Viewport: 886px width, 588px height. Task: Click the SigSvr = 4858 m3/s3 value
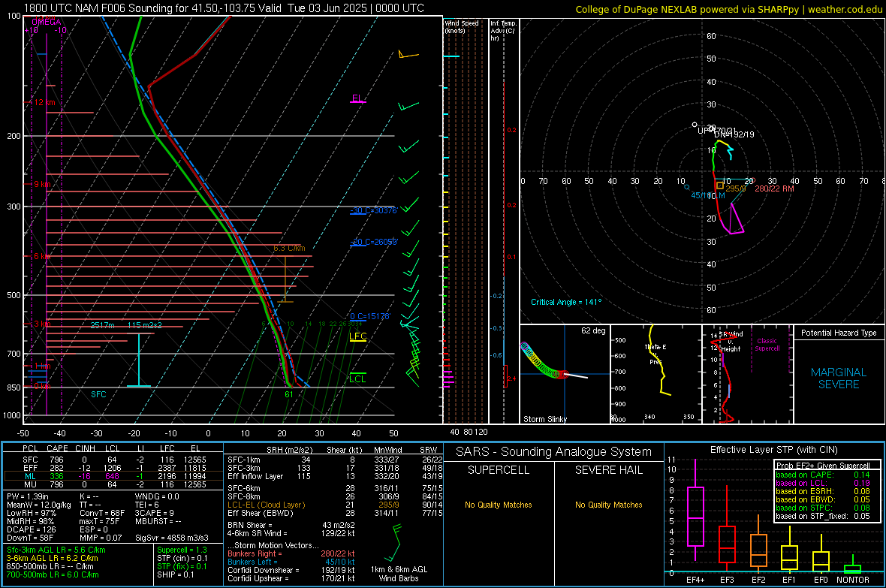pyautogui.click(x=172, y=538)
